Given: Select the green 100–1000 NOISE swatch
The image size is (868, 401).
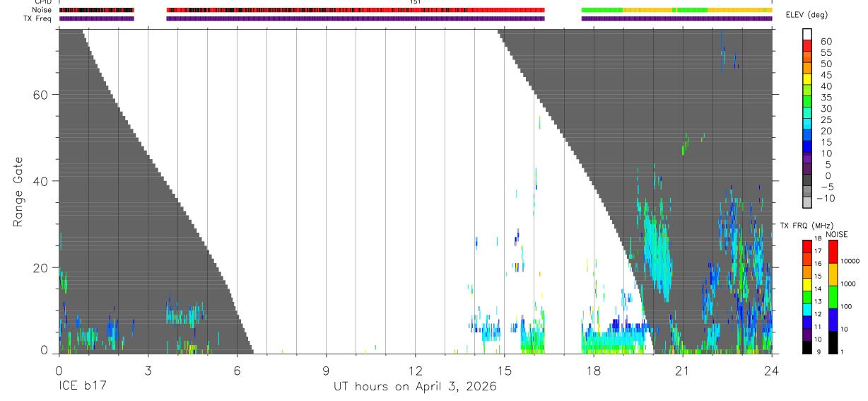Looking at the screenshot, I should 833,296.
